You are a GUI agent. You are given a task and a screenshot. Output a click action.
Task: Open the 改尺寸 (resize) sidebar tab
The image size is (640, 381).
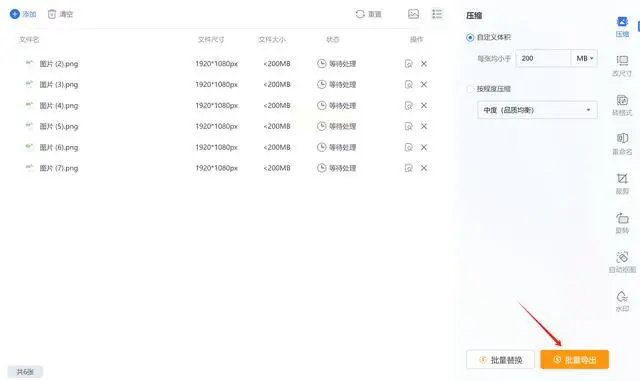point(622,66)
